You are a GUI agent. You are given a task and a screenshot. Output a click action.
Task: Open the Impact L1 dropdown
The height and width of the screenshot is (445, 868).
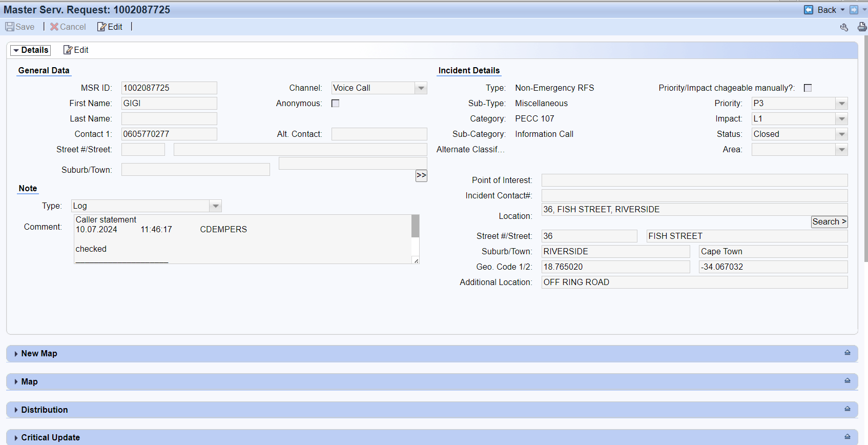click(x=841, y=119)
